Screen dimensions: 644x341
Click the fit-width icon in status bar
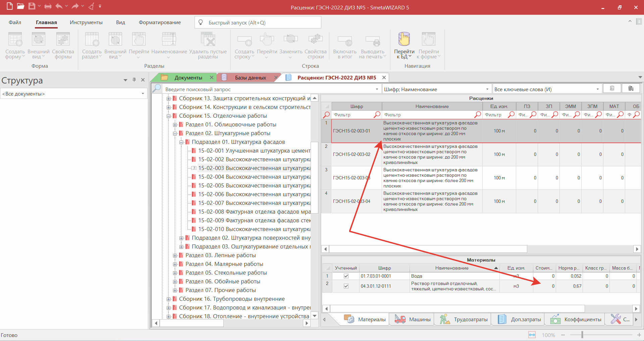tap(532, 335)
